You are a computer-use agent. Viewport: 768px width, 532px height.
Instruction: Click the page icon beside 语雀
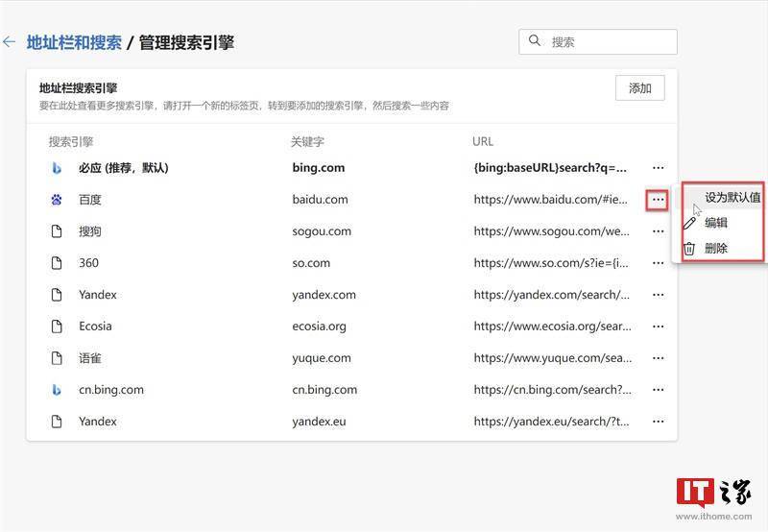(57, 358)
